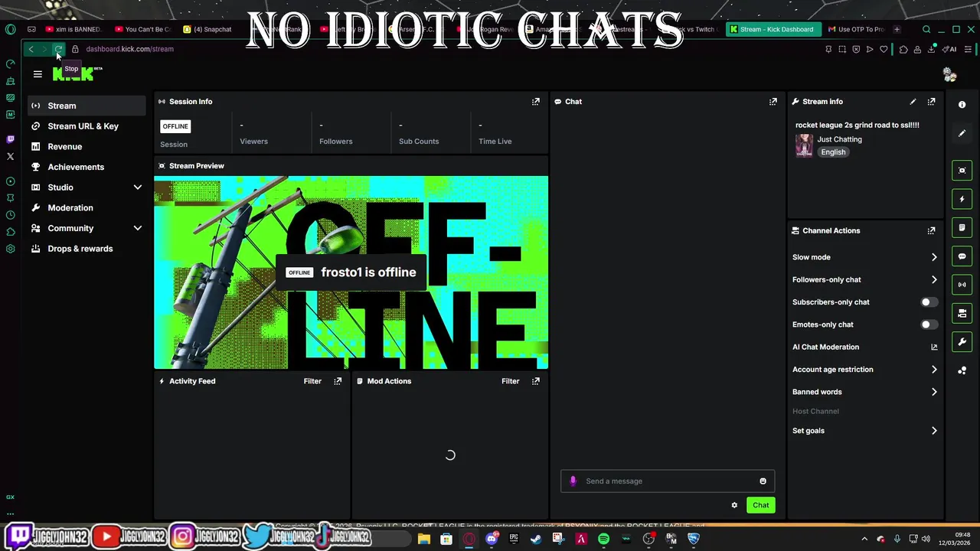Click the Just Chatting category

tap(839, 139)
